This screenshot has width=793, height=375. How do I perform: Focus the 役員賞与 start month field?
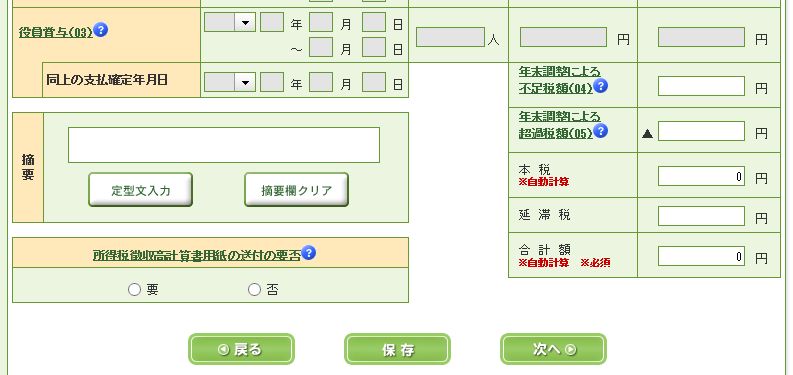[321, 23]
